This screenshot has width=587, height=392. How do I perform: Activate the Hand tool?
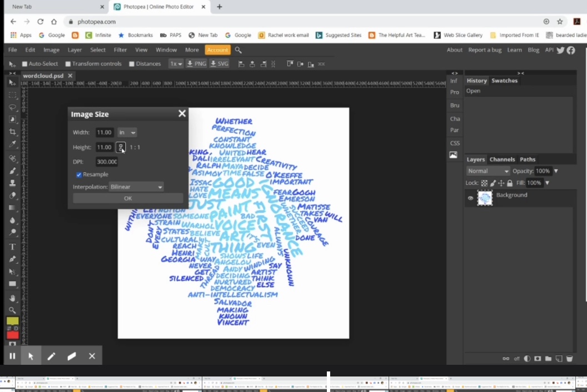coord(12,298)
